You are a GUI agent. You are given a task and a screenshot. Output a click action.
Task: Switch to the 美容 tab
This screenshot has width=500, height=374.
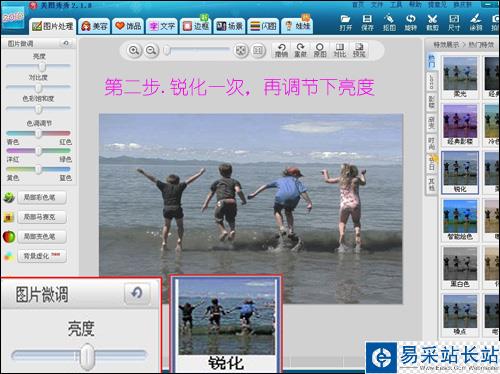(x=94, y=26)
